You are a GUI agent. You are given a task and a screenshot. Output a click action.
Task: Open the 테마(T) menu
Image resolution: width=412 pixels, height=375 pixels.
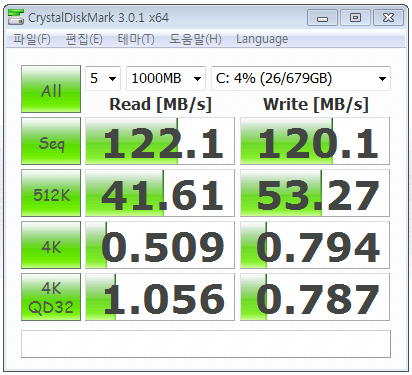coord(136,39)
